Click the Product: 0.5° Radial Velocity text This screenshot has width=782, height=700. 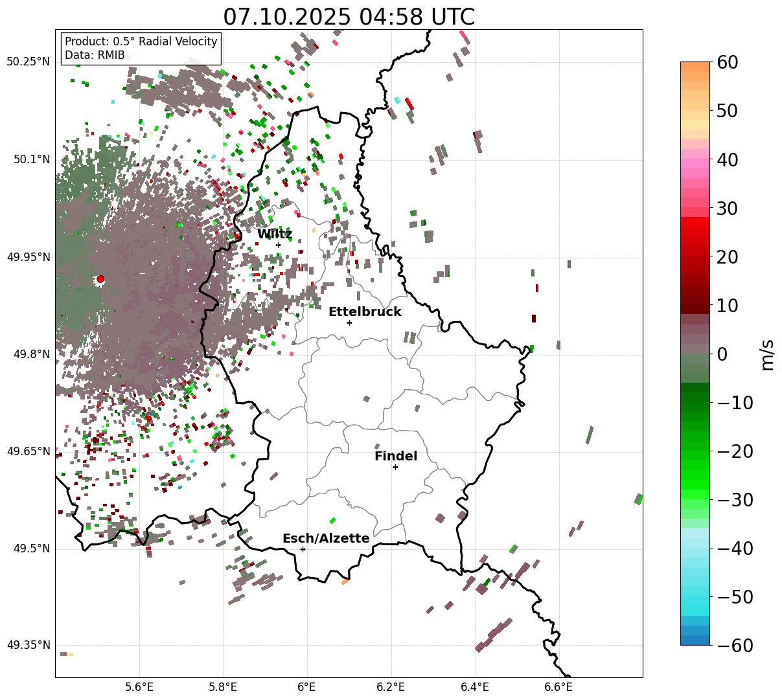tap(141, 41)
